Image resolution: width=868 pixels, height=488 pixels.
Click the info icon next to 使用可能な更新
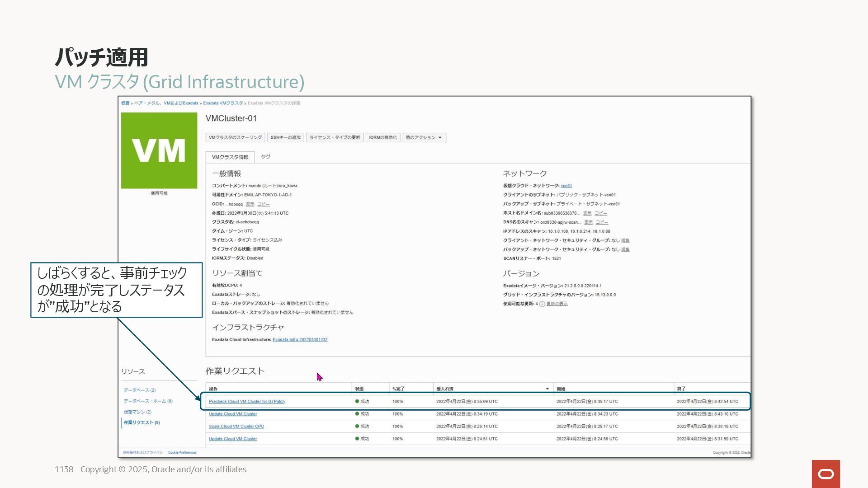[542, 304]
